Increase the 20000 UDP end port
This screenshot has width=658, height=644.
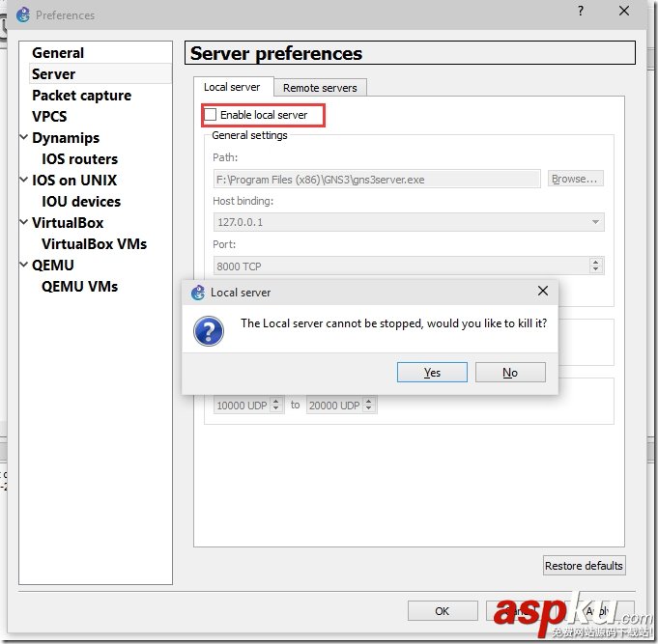point(368,402)
